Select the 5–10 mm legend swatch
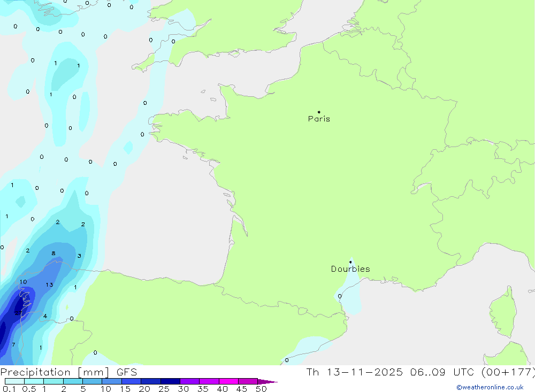 (93, 381)
